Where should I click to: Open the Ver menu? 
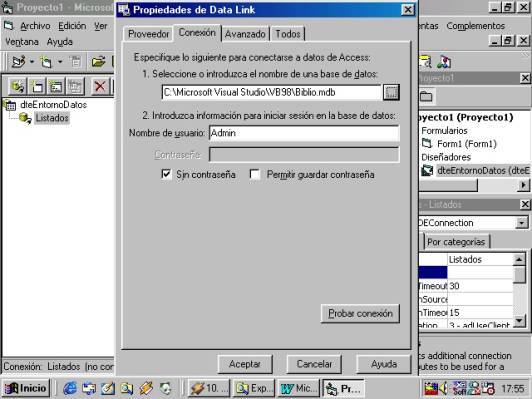point(100,26)
